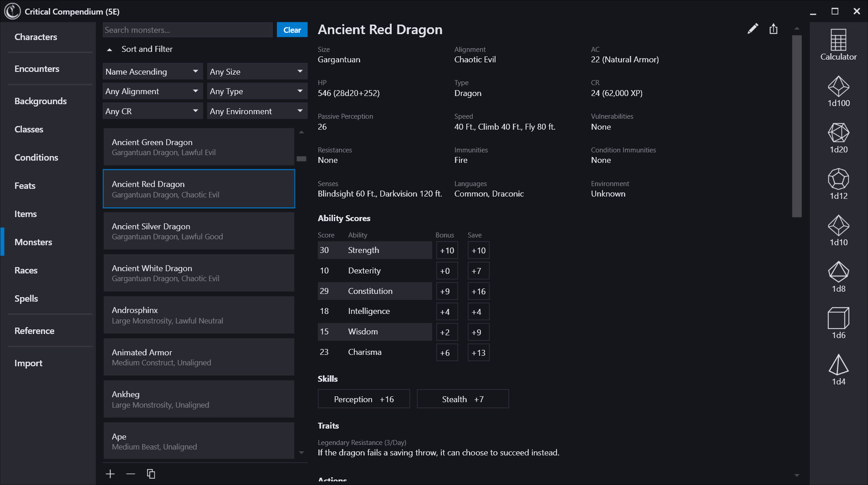Select Ancient Silver Dragon from the list
Image resolution: width=868 pixels, height=485 pixels.
tap(199, 231)
